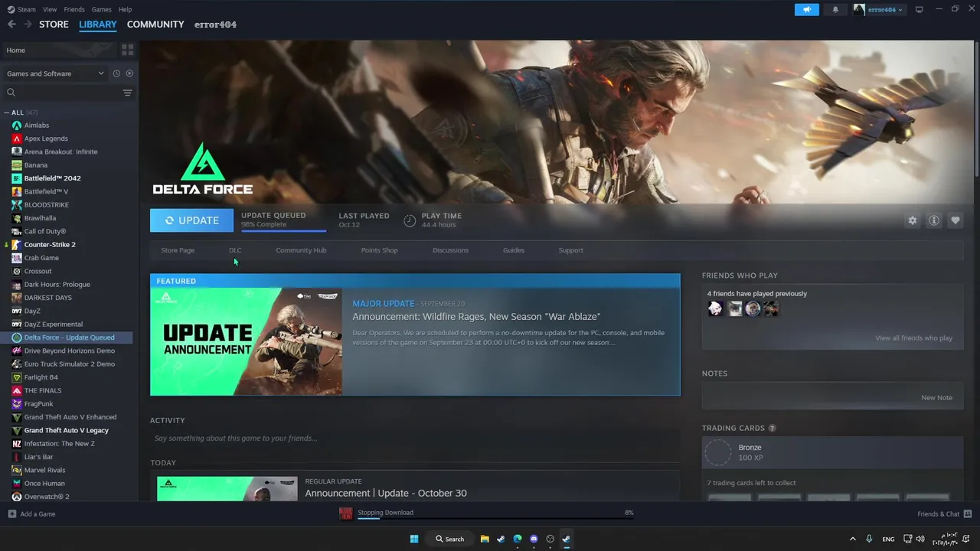980x551 pixels.
Task: Add Delta Force to favorites heart
Action: 955,220
